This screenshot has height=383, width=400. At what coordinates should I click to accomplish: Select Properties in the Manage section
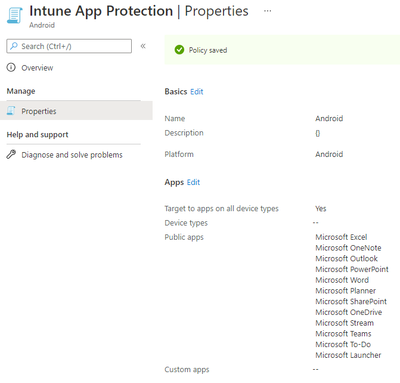(x=76, y=111)
